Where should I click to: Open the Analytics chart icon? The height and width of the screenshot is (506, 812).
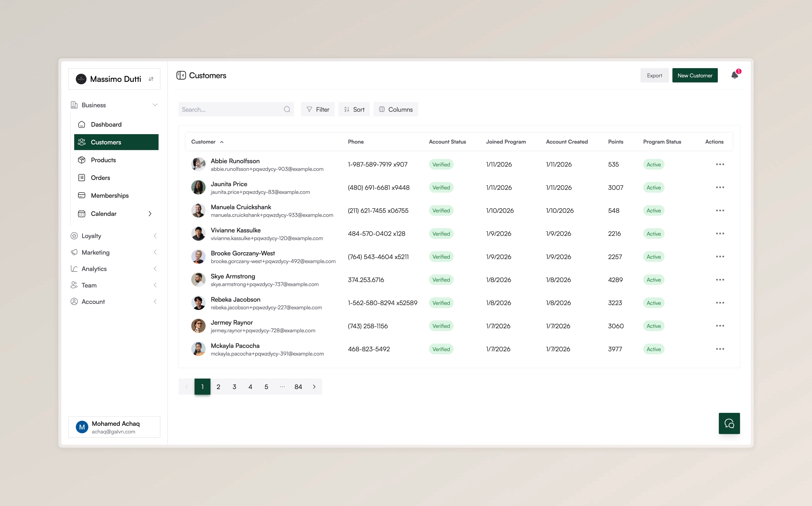(x=74, y=268)
